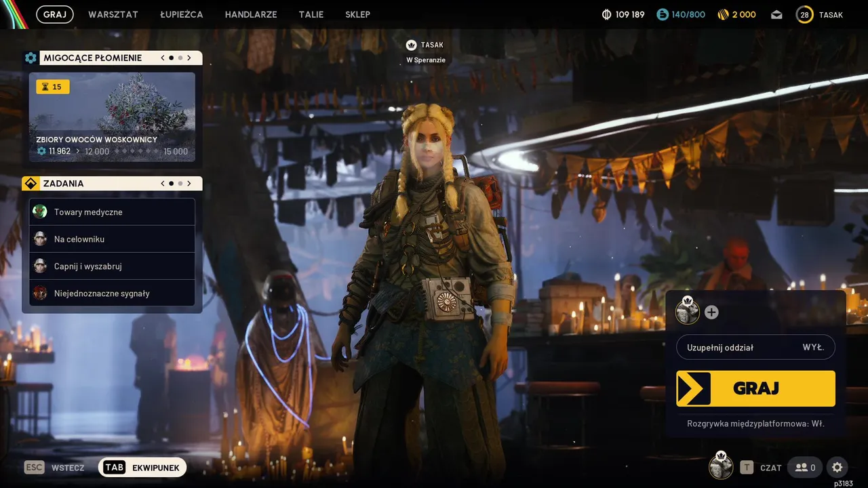Viewport: 868px width, 488px height.
Task: Click the W Speranzie location label
Action: pos(426,60)
